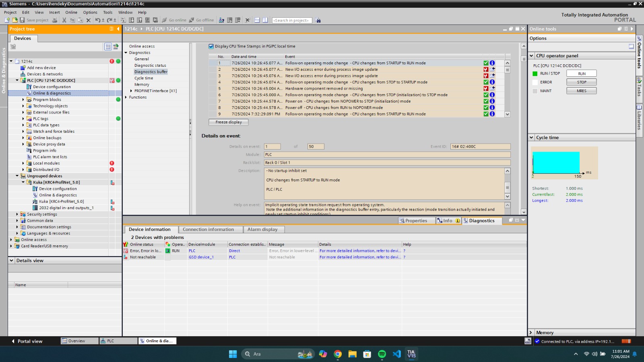The width and height of the screenshot is (644, 362).
Task: Click the Delete X toolbar icon
Action: [89, 20]
